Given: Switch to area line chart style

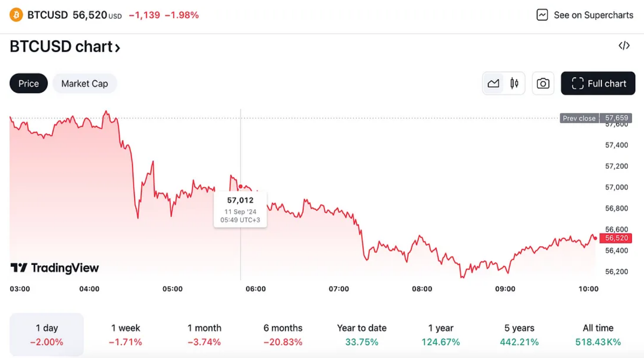Looking at the screenshot, I should click(x=493, y=83).
